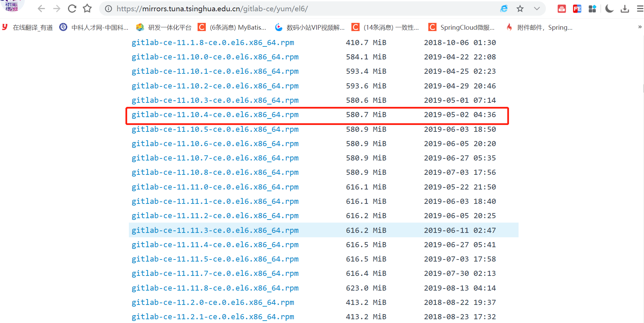Download gitlab-ce-11.11.1-ce.0.el6.x86_64.rpm
Screen dimensions: 644x323
[x=215, y=201]
